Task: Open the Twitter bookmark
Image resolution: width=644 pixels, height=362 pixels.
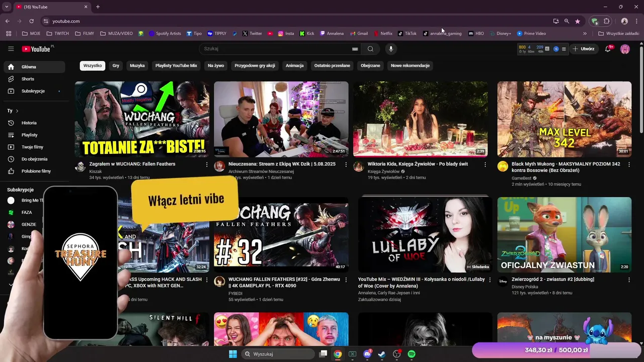Action: point(252,34)
